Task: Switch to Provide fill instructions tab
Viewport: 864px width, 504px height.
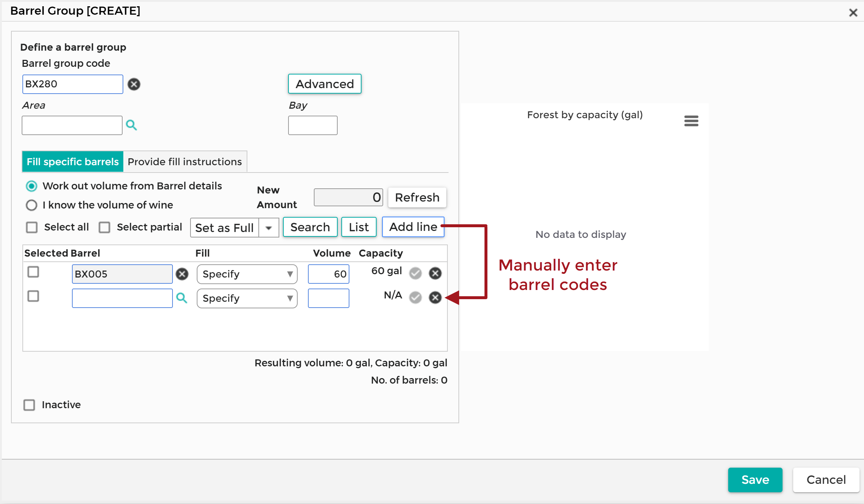Action: point(185,162)
